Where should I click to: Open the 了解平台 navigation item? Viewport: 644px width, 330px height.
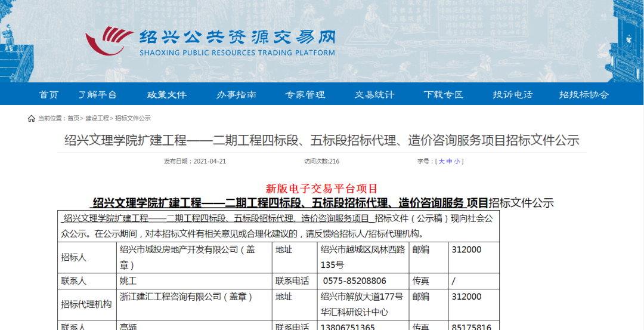pos(98,94)
